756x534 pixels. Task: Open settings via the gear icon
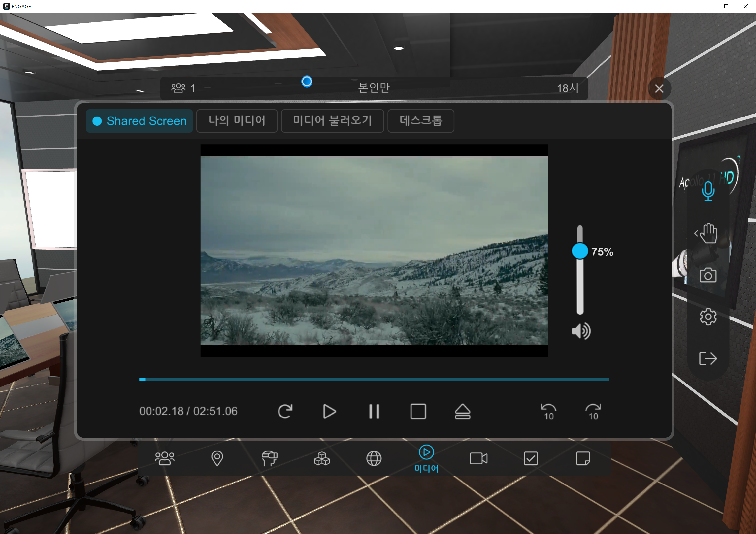tap(708, 317)
